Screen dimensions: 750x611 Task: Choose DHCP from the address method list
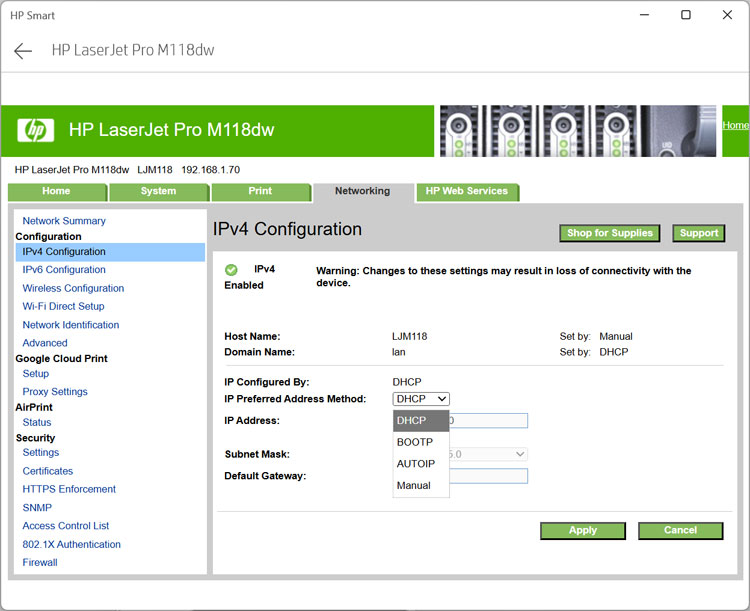point(421,421)
